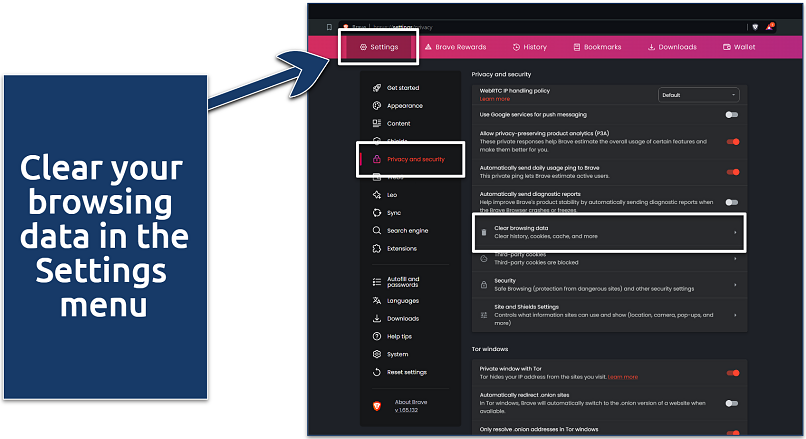Click 'Third-party cookies are blocked' text
Image resolution: width=806 pixels, height=439 pixels.
(x=536, y=262)
